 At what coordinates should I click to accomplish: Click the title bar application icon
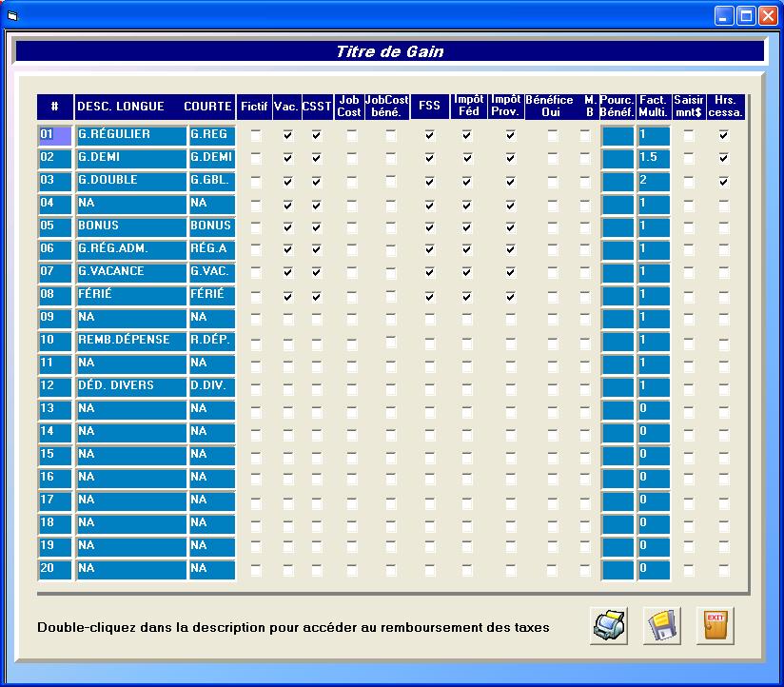pyautogui.click(x=12, y=15)
